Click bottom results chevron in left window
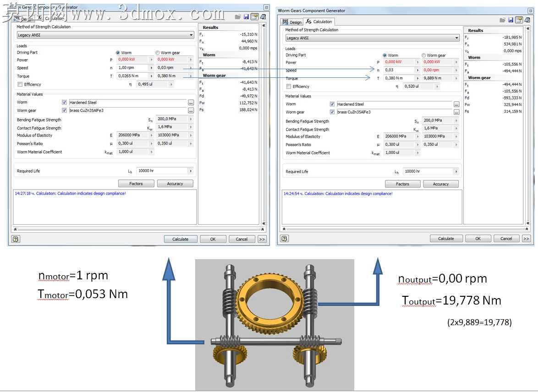This screenshot has height=392, width=538. (264, 223)
